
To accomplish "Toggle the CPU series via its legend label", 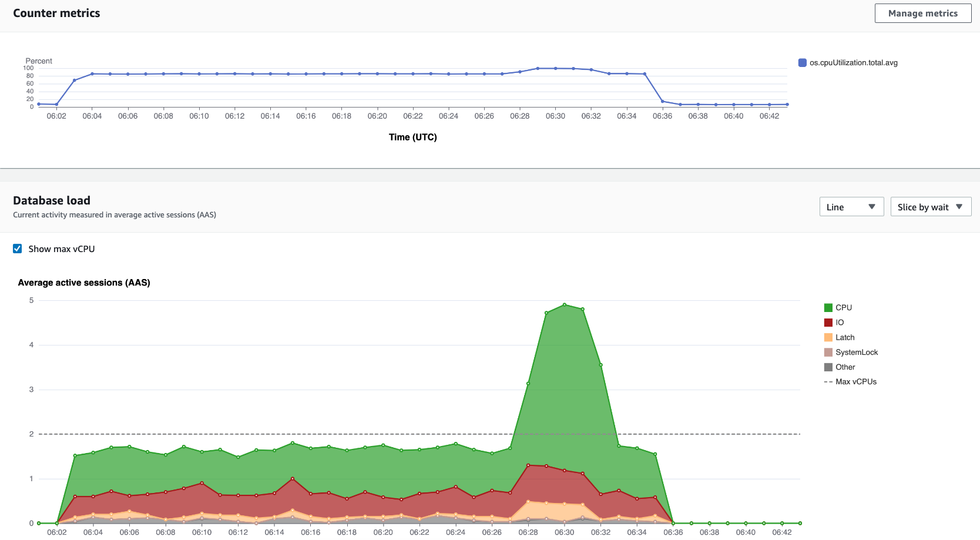I will (x=843, y=307).
